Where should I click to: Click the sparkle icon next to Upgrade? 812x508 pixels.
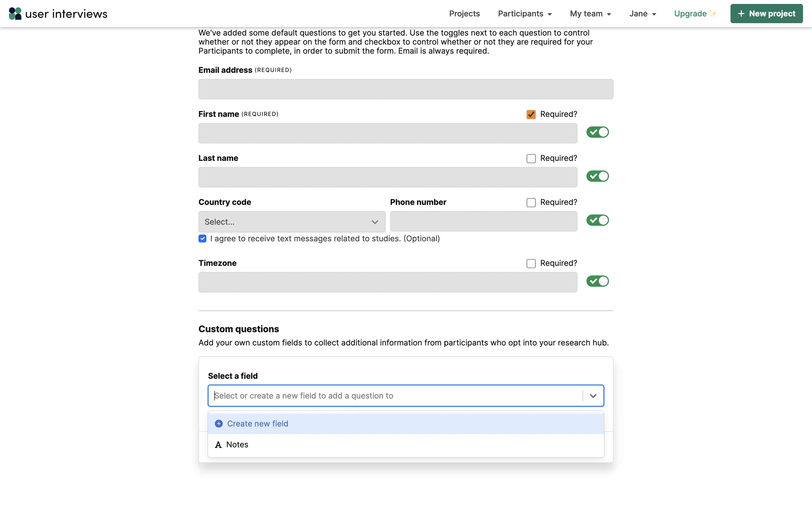click(713, 14)
